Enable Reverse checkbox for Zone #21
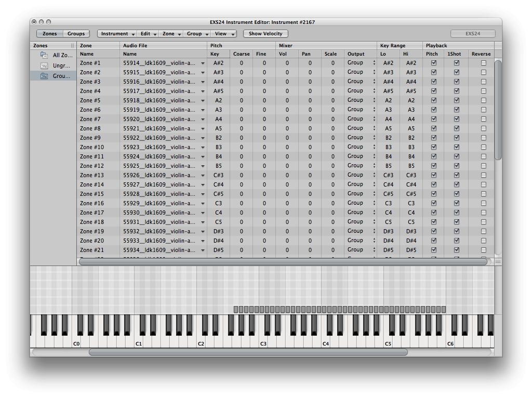 pyautogui.click(x=484, y=250)
